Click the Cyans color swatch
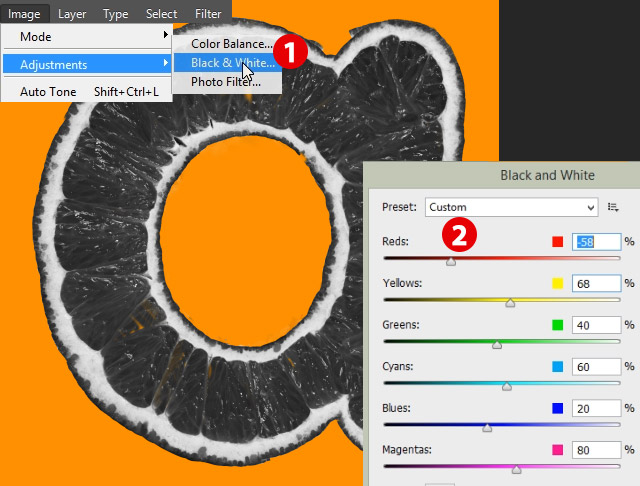The width and height of the screenshot is (640, 486). pyautogui.click(x=558, y=366)
